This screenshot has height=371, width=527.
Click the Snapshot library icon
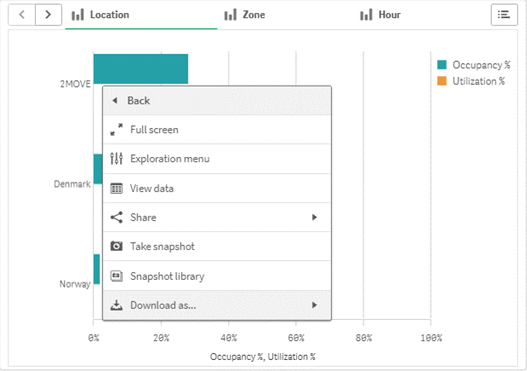[117, 276]
